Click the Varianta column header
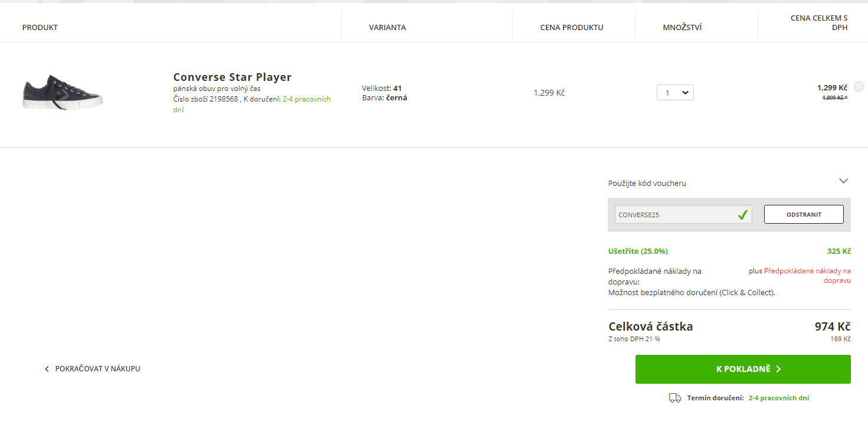 point(387,28)
